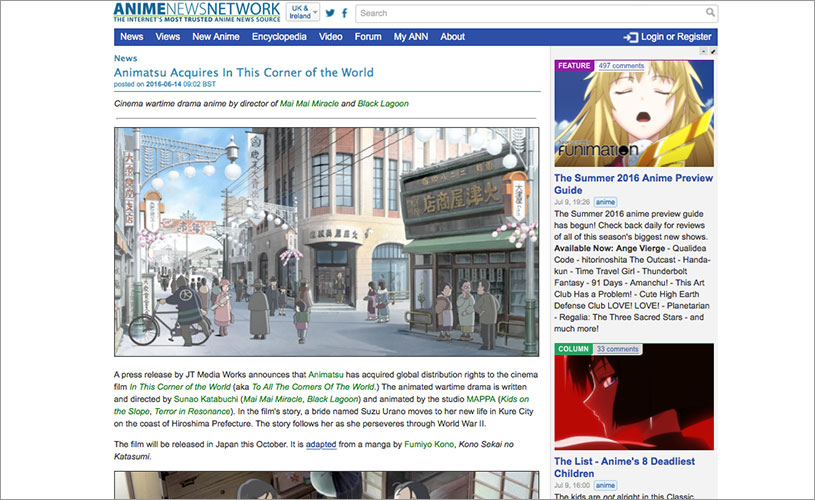815x500 pixels.
Task: Open the Encyclopedia menu
Action: (x=279, y=37)
